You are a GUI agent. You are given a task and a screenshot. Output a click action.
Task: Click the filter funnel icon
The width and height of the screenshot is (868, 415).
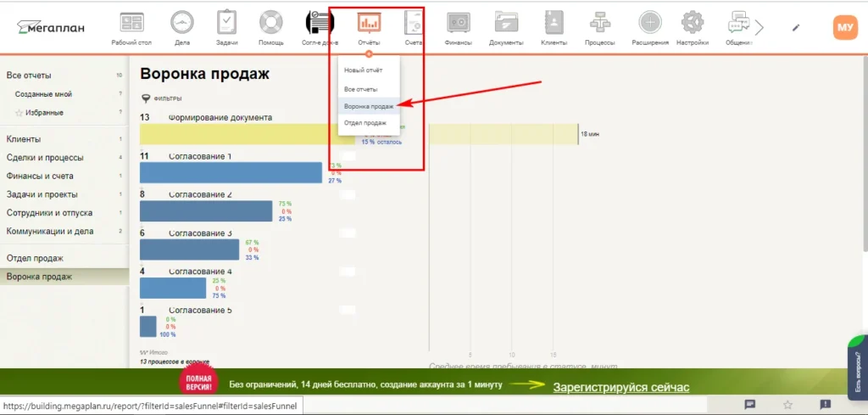click(146, 98)
